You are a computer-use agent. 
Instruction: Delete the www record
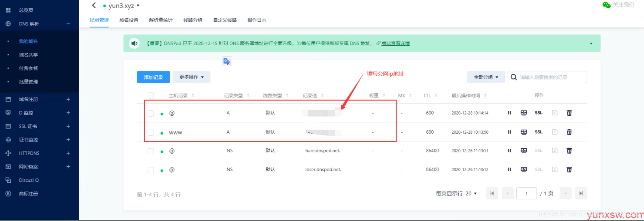click(569, 132)
